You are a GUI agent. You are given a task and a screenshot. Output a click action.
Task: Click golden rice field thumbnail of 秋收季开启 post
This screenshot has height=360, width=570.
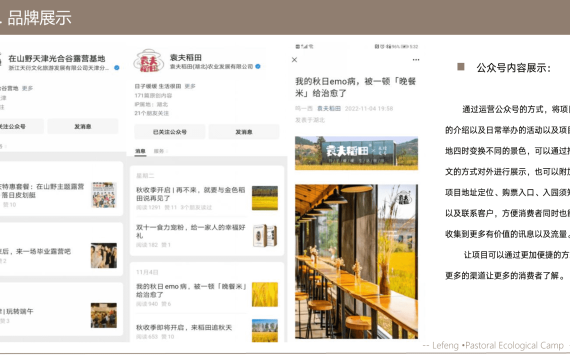(x=265, y=198)
